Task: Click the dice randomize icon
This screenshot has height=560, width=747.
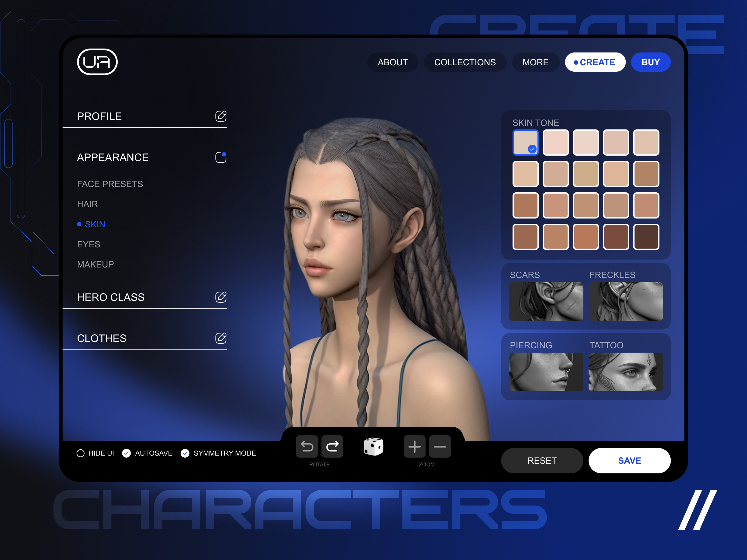Action: tap(373, 447)
